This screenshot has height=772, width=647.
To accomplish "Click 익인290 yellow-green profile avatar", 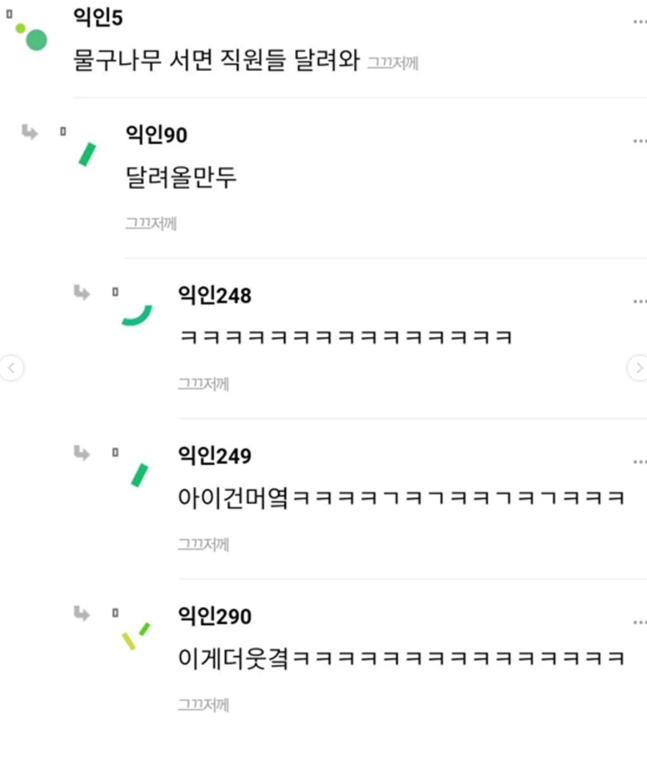I will coord(136,636).
